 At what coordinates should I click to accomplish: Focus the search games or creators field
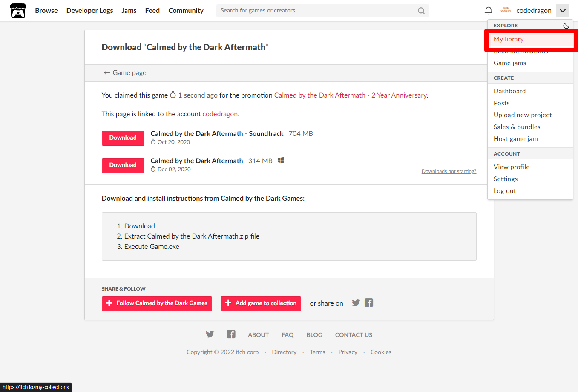[322, 11]
